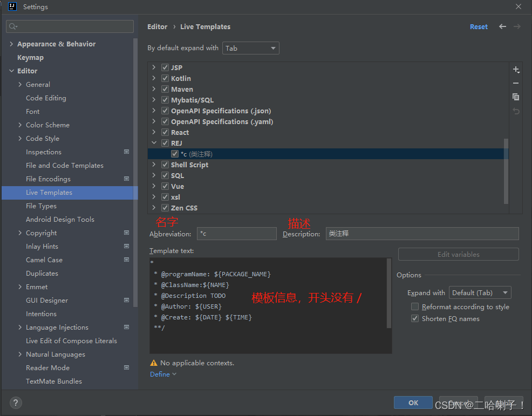Image resolution: width=532 pixels, height=416 pixels.
Task: Open the Code Editing settings page
Action: (46, 98)
